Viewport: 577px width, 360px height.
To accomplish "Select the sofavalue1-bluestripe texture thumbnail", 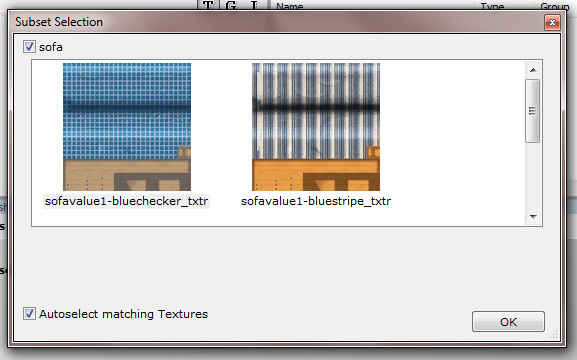I will [x=316, y=127].
